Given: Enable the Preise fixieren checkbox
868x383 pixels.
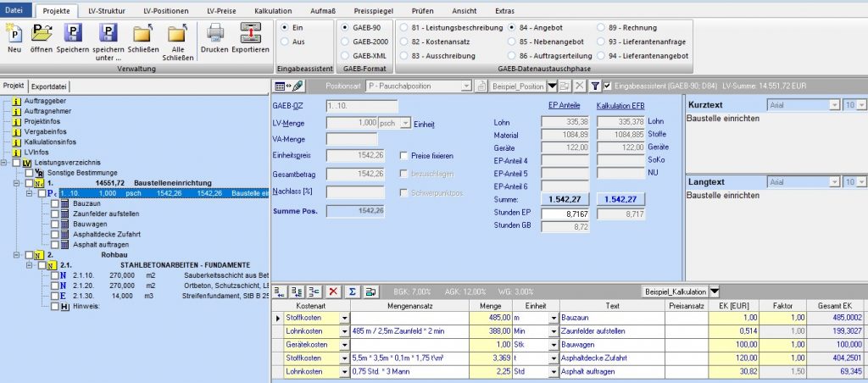Looking at the screenshot, I should click(x=403, y=156).
